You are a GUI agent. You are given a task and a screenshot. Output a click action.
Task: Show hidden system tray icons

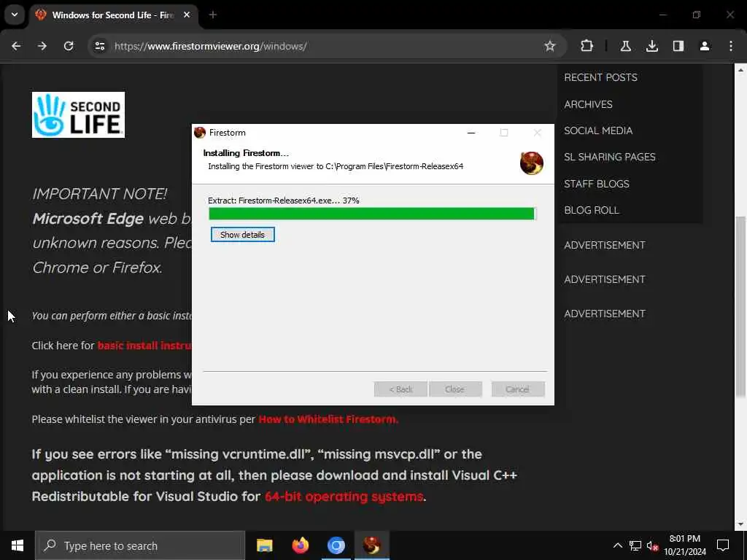click(617, 545)
